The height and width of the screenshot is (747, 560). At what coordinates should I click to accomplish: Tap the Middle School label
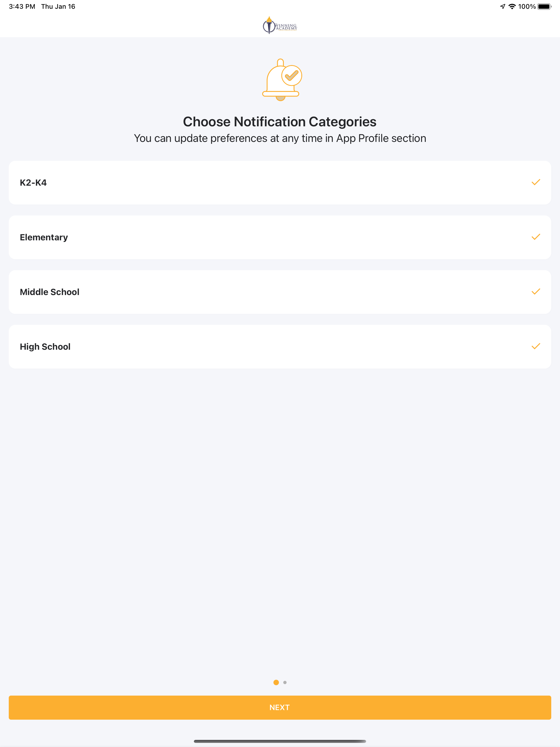pyautogui.click(x=50, y=292)
